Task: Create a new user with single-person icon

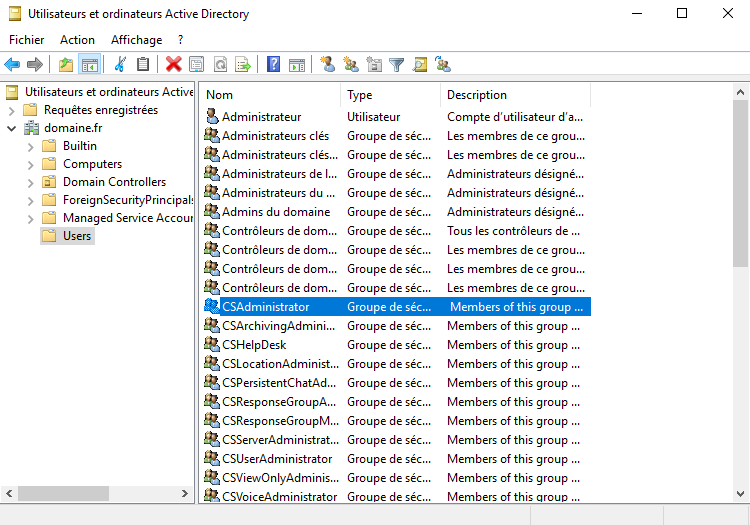Action: coord(328,64)
